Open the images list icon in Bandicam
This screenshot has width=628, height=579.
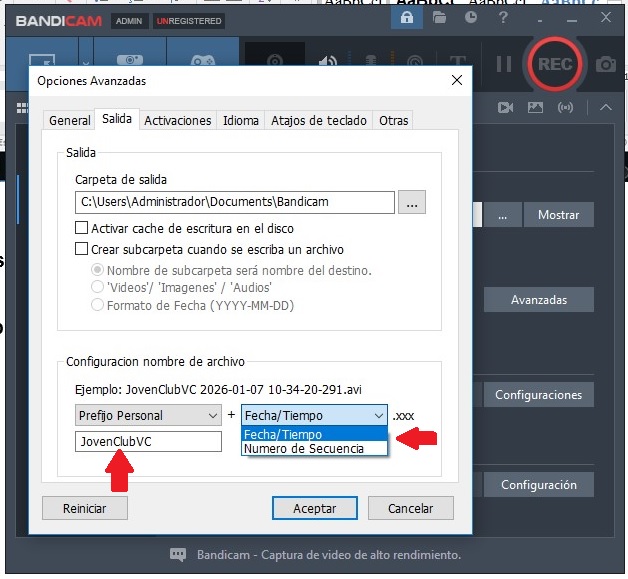tap(535, 107)
